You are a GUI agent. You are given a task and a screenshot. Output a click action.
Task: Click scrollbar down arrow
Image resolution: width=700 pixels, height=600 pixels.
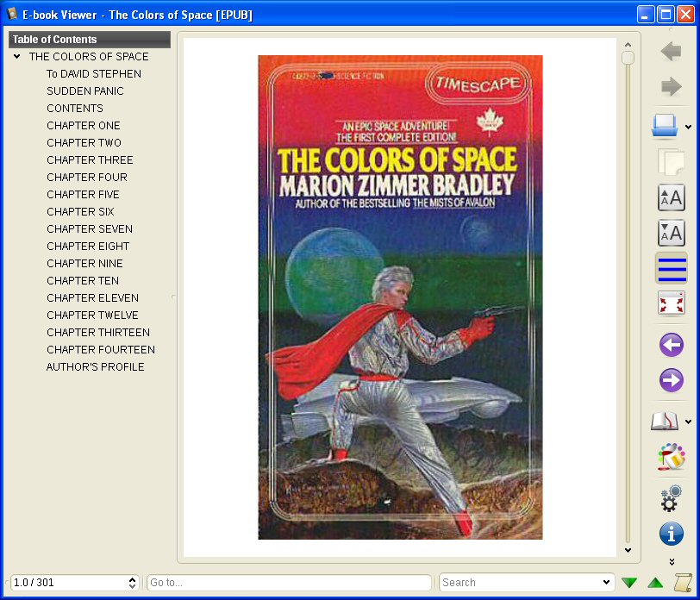(x=628, y=551)
